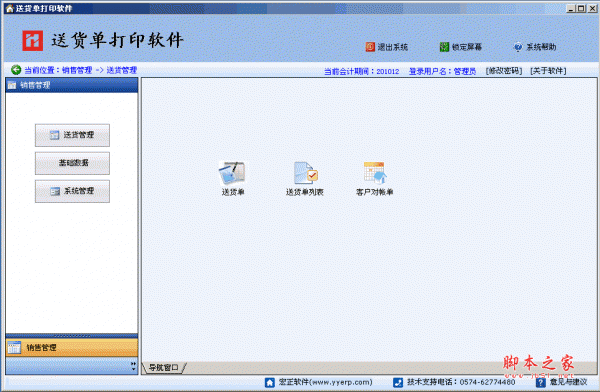This screenshot has width=600, height=392.
Task: Maximize the 送货单打印软件 window
Action: (x=581, y=8)
